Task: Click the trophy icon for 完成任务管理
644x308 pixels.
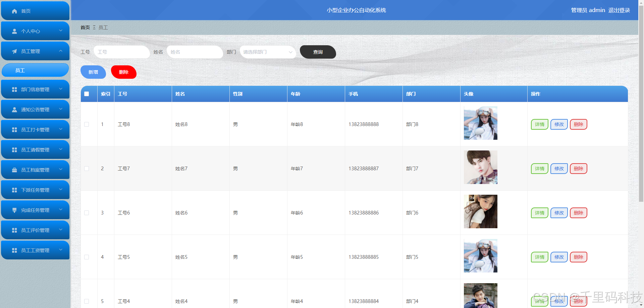Action: pyautogui.click(x=14, y=210)
